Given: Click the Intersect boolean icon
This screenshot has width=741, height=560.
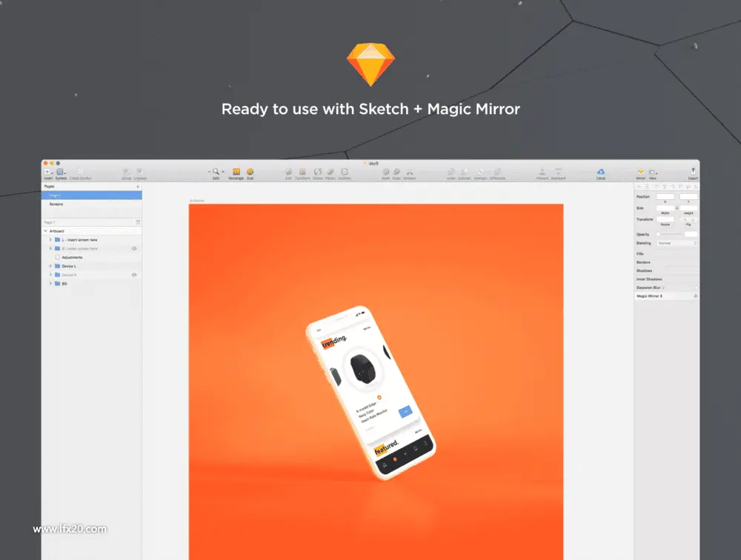Looking at the screenshot, I should (x=480, y=172).
